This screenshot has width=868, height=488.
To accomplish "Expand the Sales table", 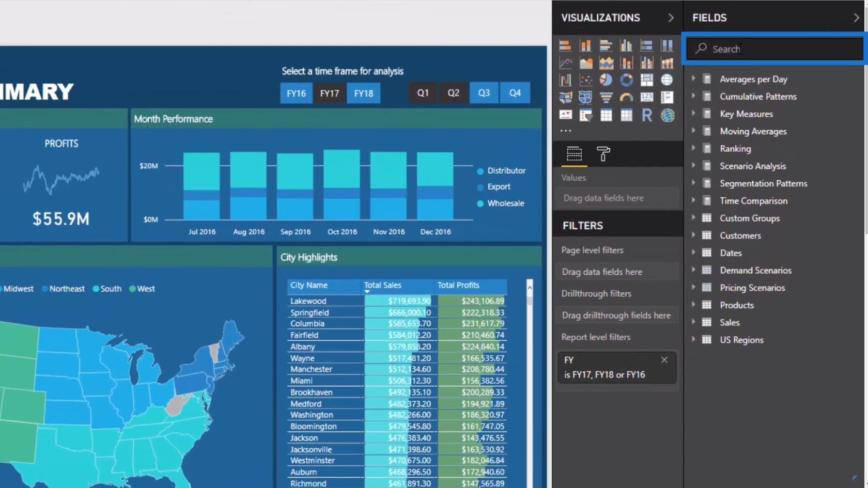I will click(x=694, y=322).
